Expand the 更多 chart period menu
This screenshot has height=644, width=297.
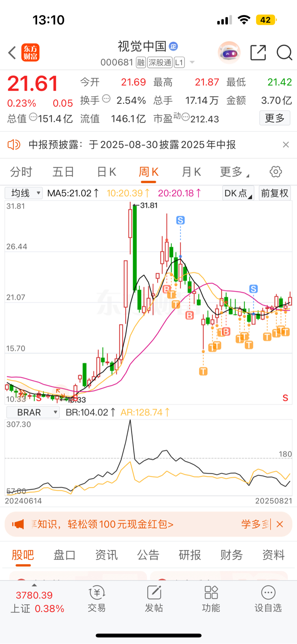click(x=234, y=172)
